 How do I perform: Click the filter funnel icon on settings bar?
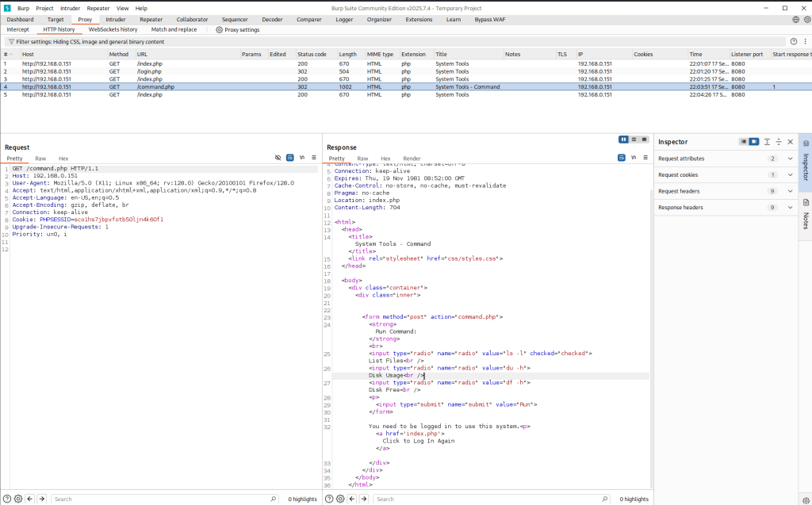click(x=10, y=41)
